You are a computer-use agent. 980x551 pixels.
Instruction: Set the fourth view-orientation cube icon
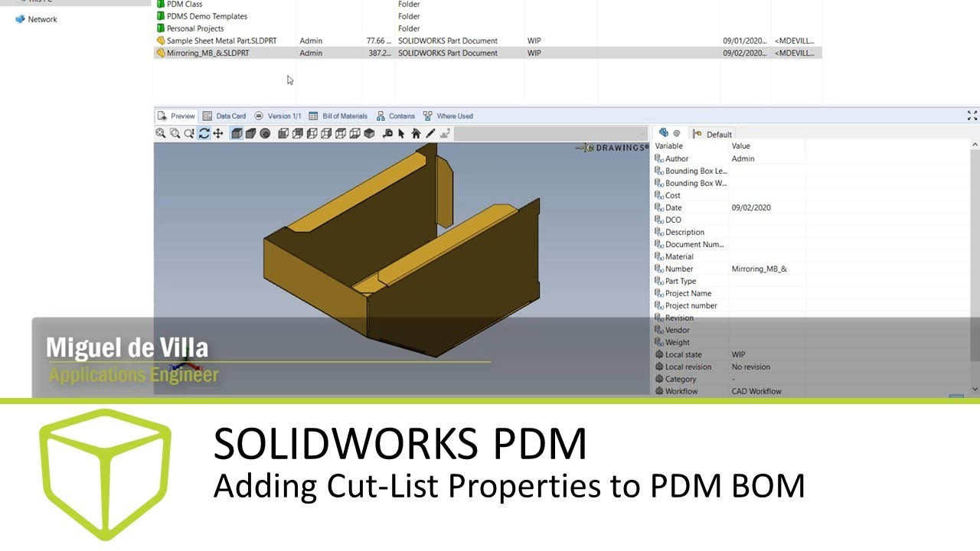coord(326,133)
